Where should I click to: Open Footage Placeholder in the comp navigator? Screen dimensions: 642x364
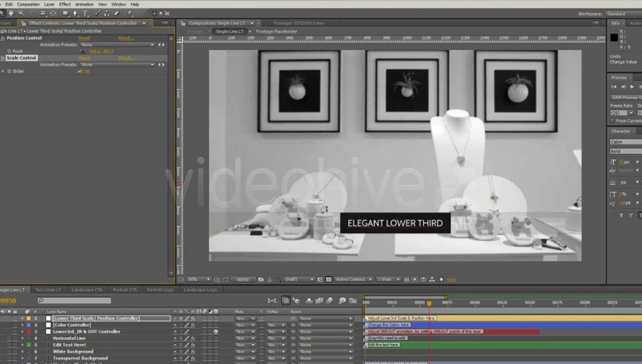277,31
